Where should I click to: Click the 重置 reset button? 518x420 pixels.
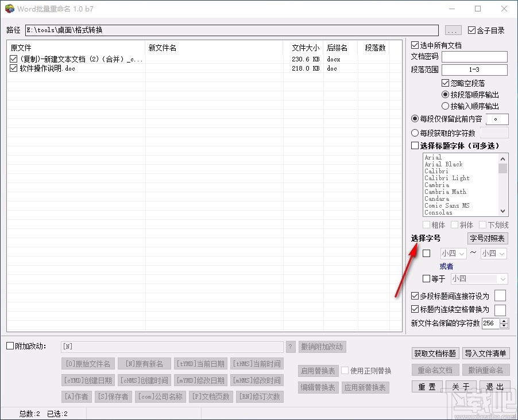pyautogui.click(x=426, y=387)
